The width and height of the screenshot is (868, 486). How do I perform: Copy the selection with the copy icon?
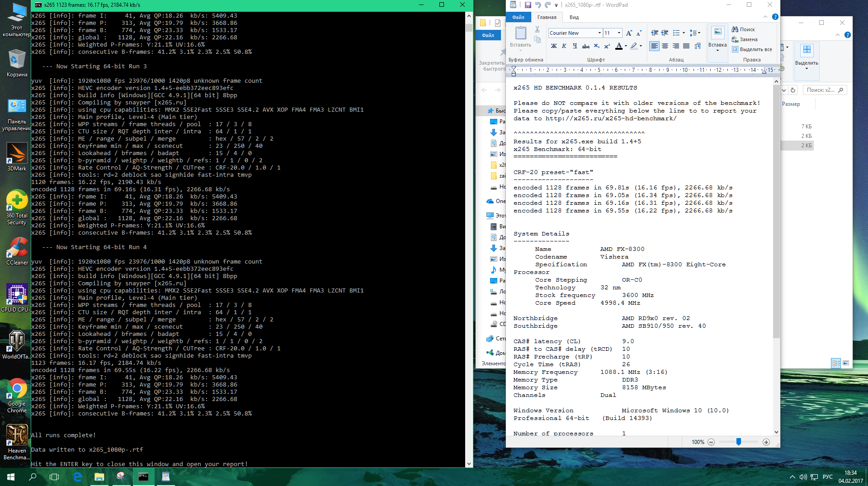click(537, 39)
